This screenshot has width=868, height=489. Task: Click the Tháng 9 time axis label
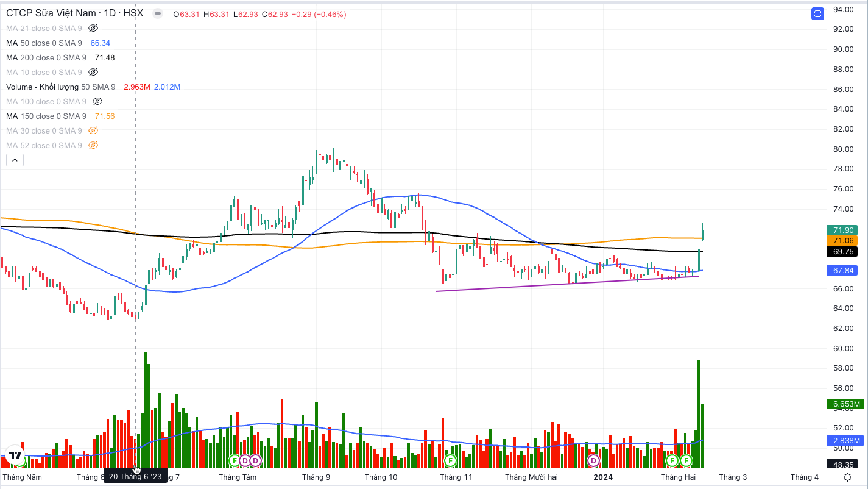click(316, 477)
